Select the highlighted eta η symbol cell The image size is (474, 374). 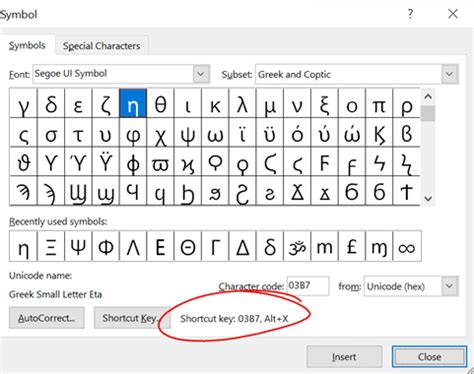133,103
